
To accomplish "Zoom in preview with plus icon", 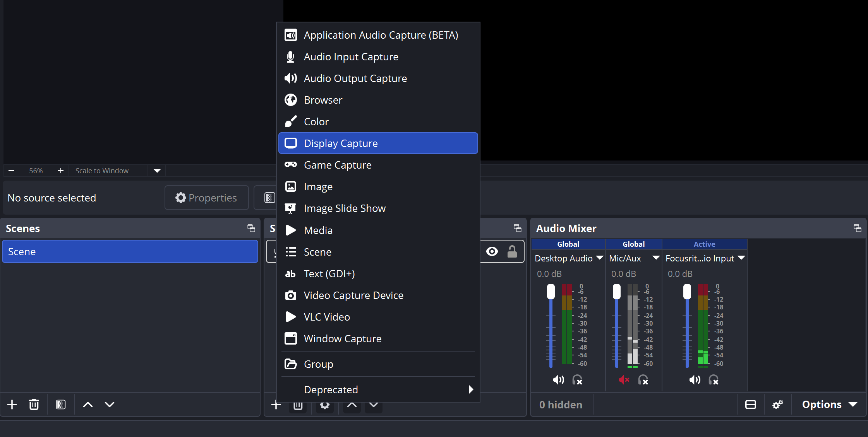I will point(60,171).
